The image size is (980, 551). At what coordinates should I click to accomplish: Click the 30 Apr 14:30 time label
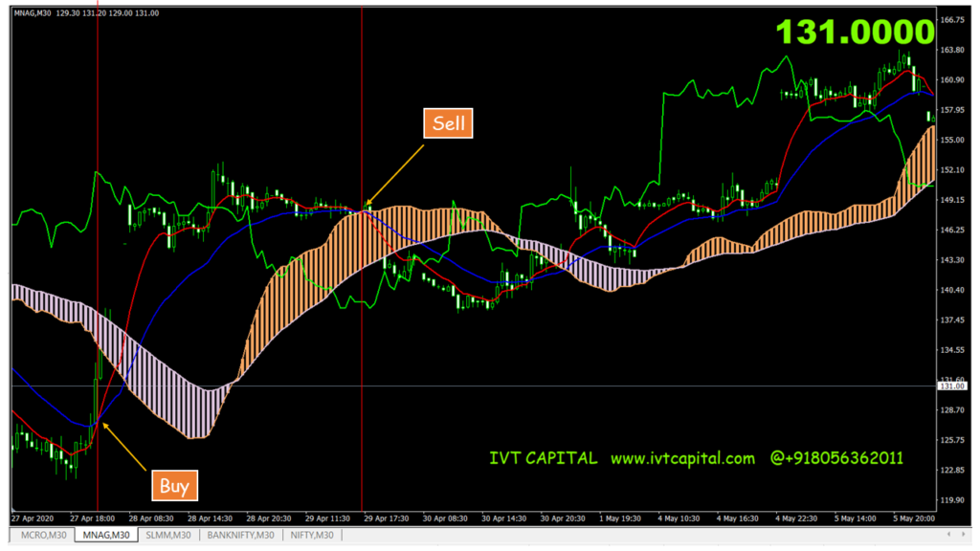point(503,518)
